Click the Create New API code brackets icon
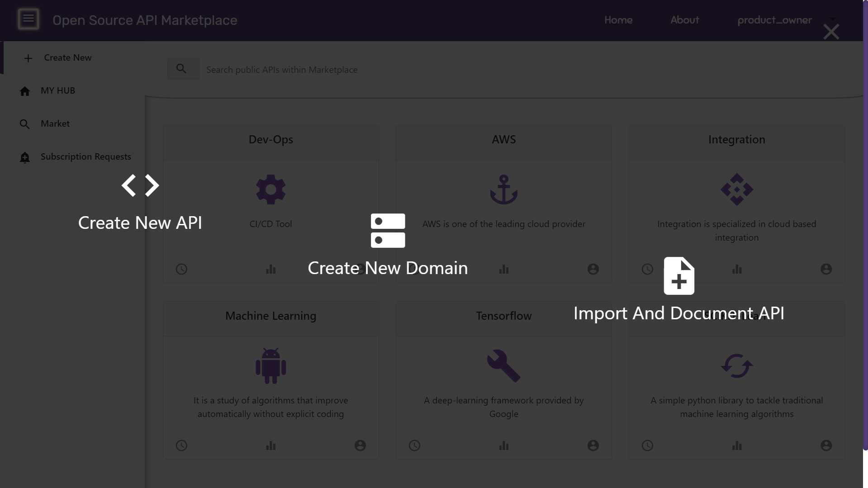 pyautogui.click(x=140, y=185)
